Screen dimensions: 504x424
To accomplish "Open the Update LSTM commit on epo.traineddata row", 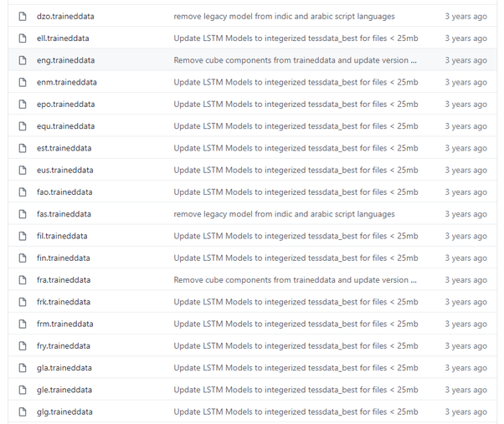I will (x=296, y=105).
